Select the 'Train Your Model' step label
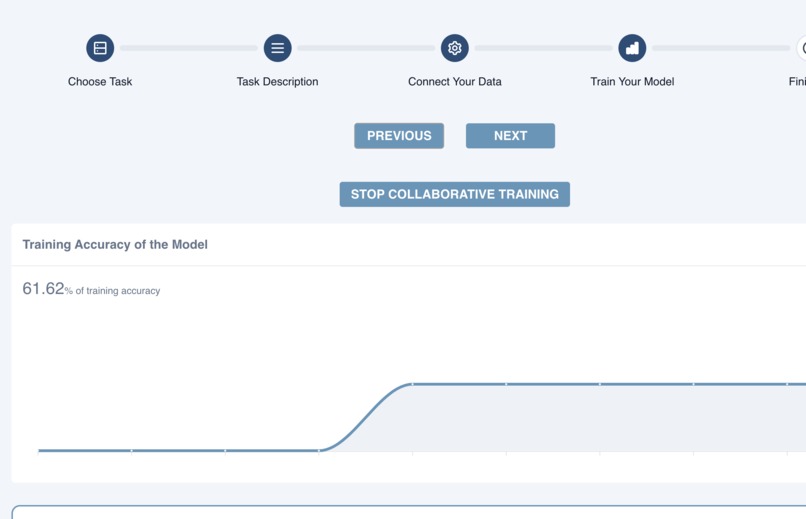Image resolution: width=806 pixels, height=519 pixels. tap(632, 82)
